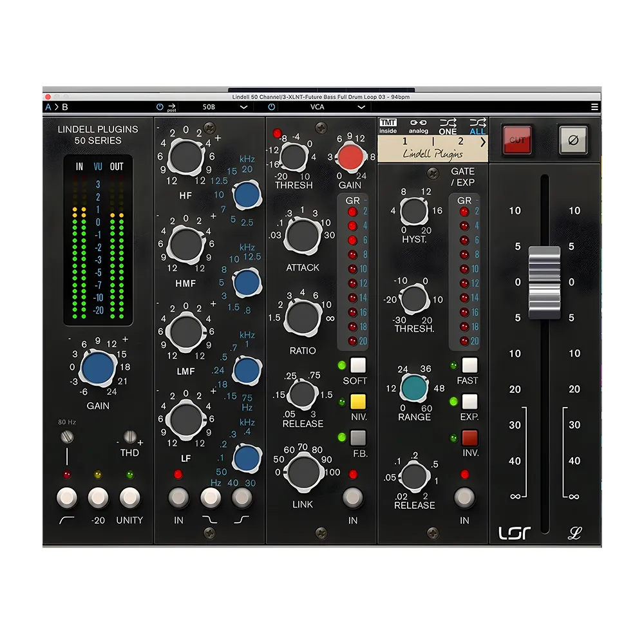The width and height of the screenshot is (644, 644).
Task: Click the LMF gain knob
Action: tap(186, 332)
